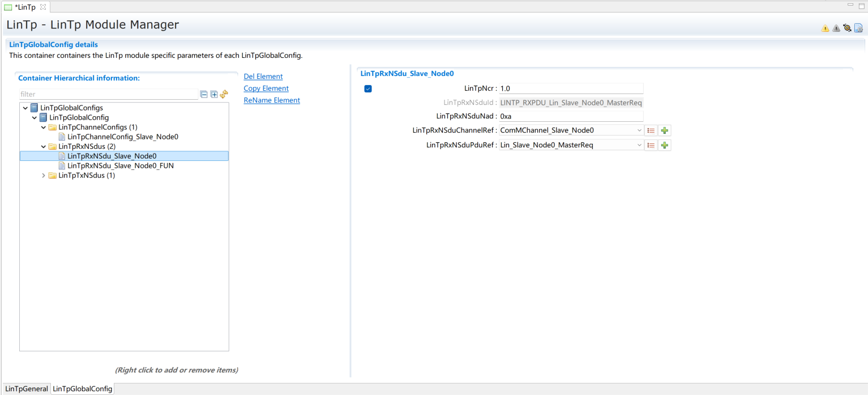Expand the LinTpTxNSdus folder
Image resolution: width=868 pixels, height=395 pixels.
click(44, 176)
